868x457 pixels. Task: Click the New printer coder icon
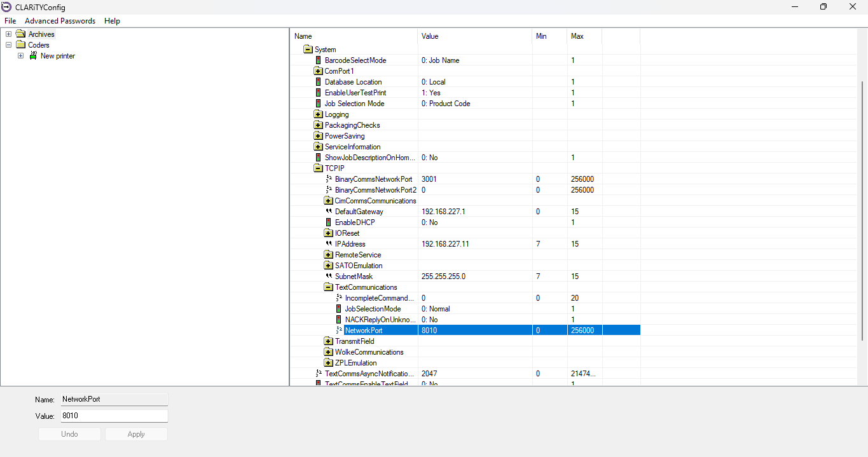[x=33, y=56]
